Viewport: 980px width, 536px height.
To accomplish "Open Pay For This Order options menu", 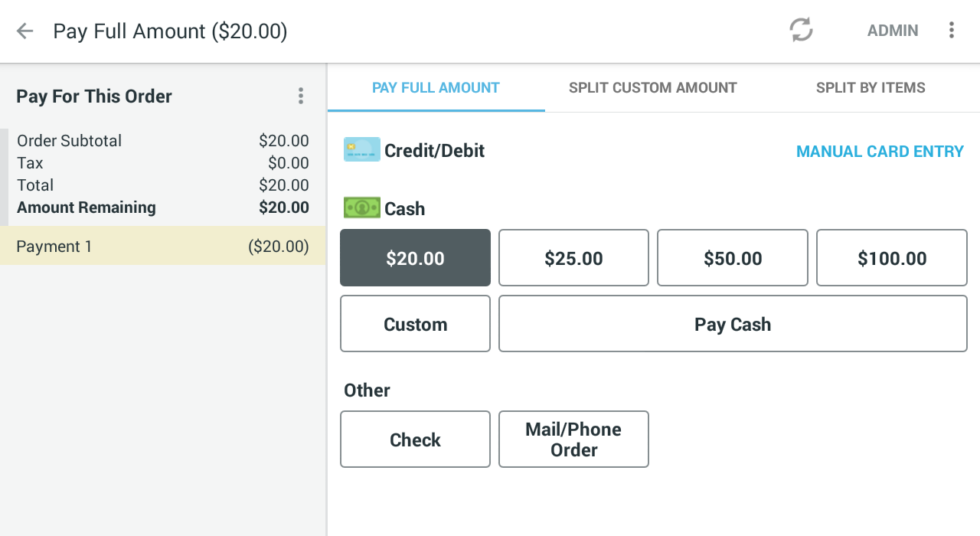I will (301, 96).
